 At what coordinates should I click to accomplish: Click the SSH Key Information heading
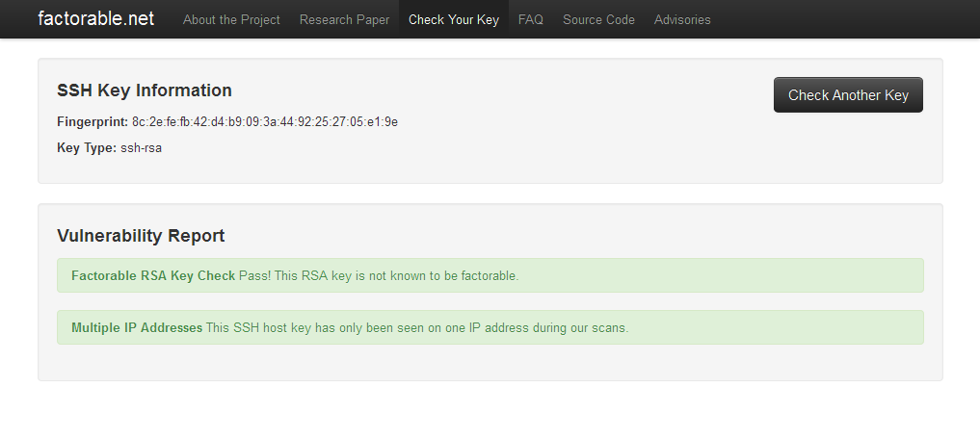[x=145, y=90]
